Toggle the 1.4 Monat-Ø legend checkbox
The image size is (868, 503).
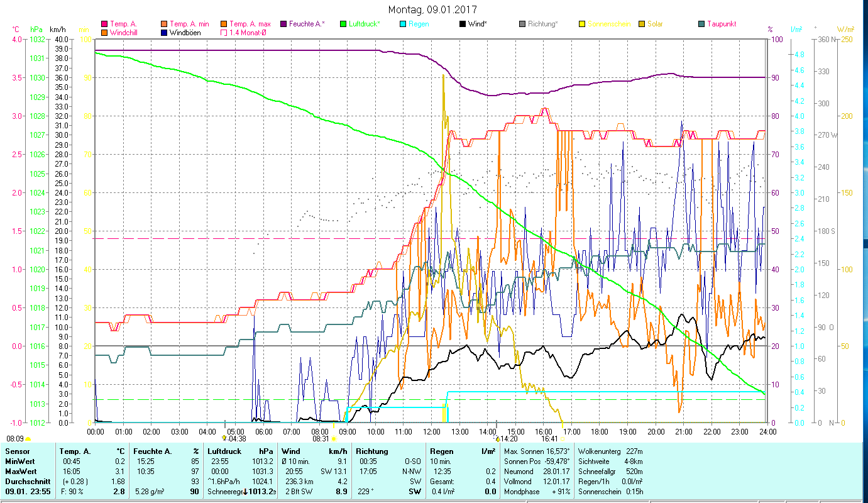(223, 33)
